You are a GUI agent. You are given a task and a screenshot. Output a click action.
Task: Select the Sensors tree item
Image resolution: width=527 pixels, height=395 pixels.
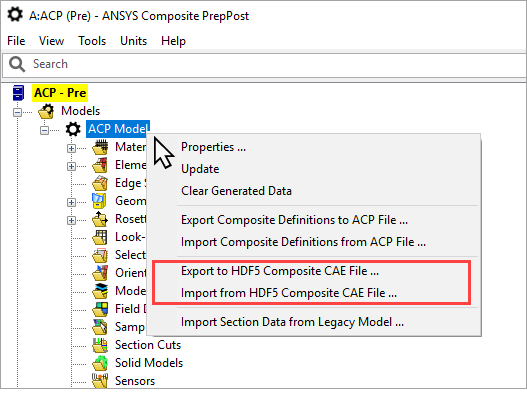[x=135, y=381]
